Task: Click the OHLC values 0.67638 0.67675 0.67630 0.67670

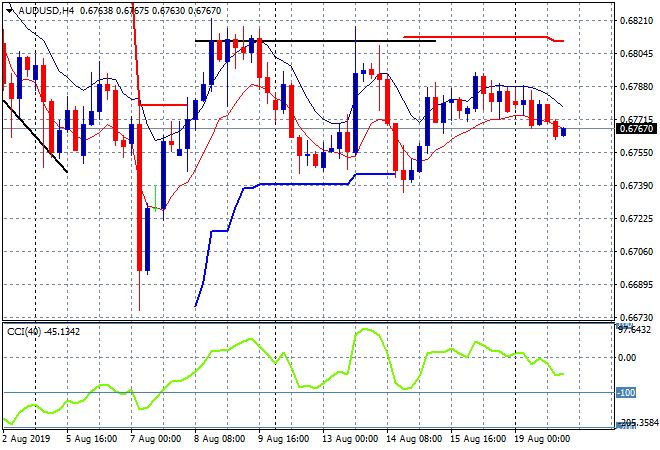Action: coord(150,11)
